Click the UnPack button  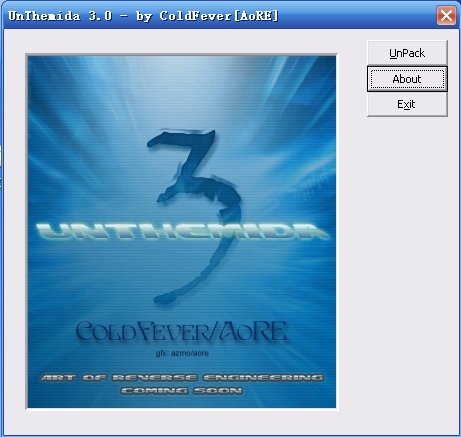click(x=407, y=53)
